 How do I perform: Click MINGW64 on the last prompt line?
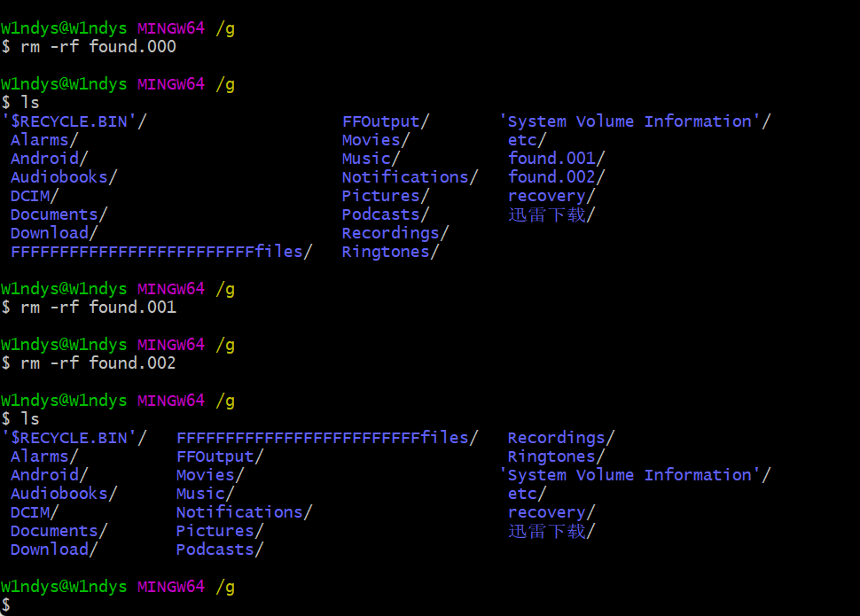(171, 587)
